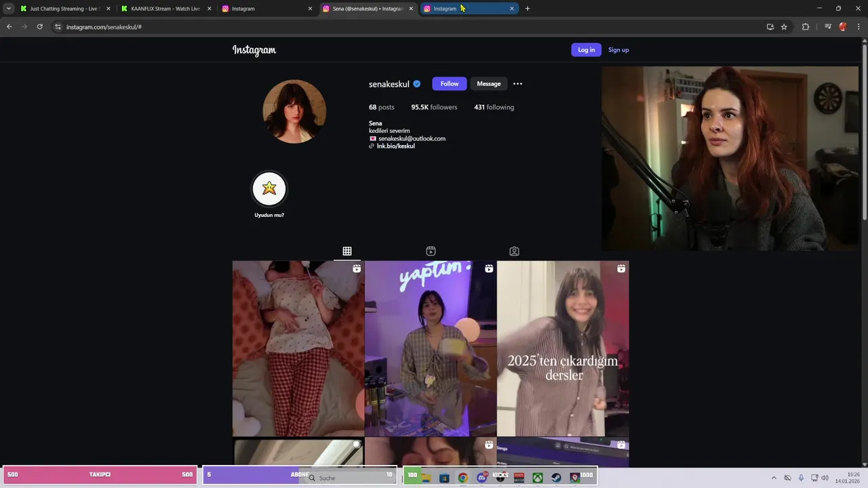The width and height of the screenshot is (868, 488).
Task: Click the senakeskul@outlook.com email text
Action: tap(412, 138)
